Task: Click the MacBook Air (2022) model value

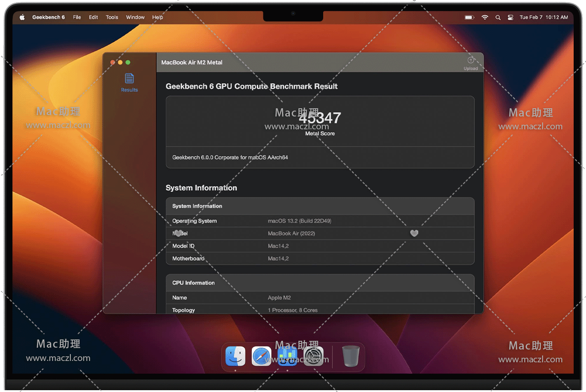Action: pyautogui.click(x=291, y=233)
